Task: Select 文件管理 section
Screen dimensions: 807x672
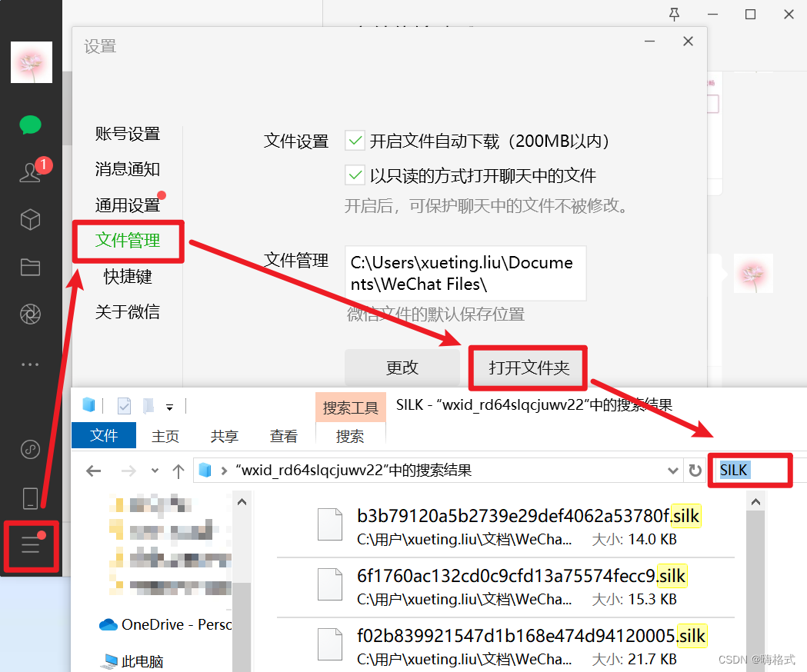Action: [128, 241]
